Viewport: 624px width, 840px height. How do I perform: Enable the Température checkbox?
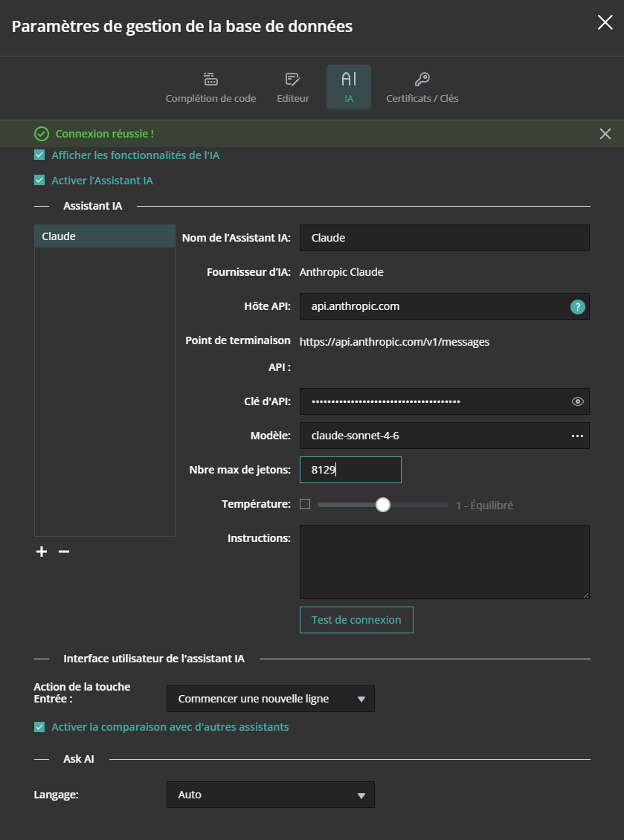pos(305,504)
